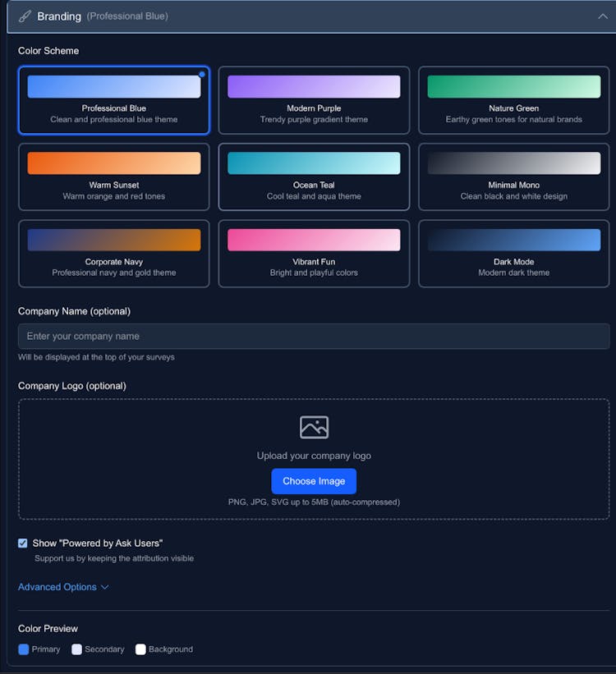Screen dimensions: 616x674
Task: Switch to the Dark Mode theme
Action: 513,254
